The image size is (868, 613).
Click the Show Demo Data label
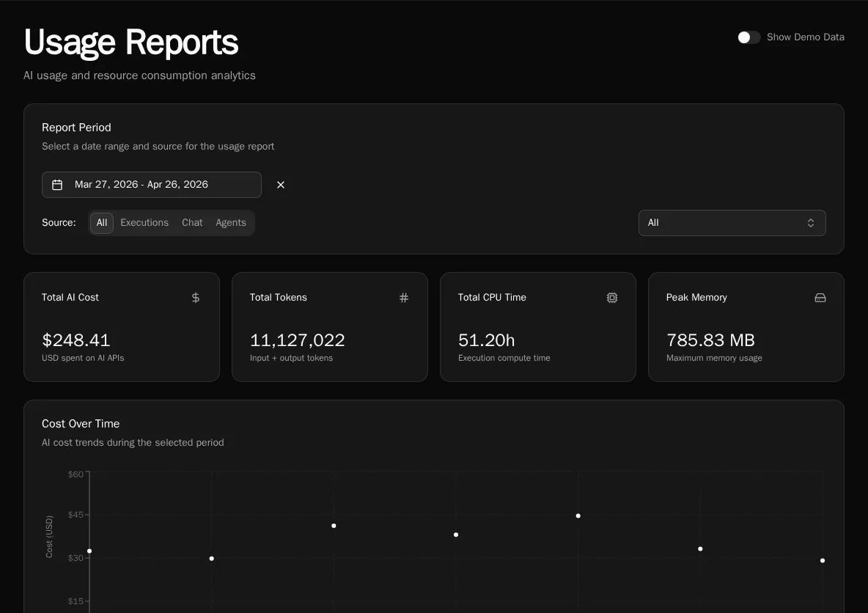point(806,37)
